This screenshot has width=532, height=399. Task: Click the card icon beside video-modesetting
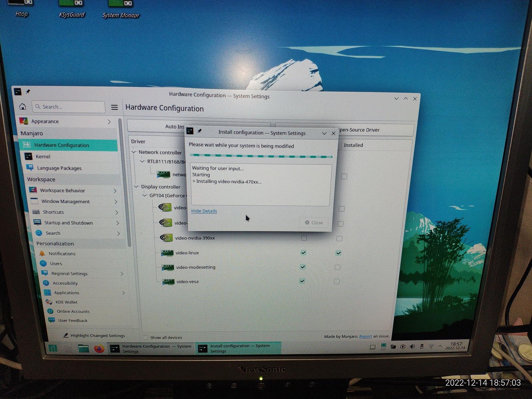tap(168, 267)
